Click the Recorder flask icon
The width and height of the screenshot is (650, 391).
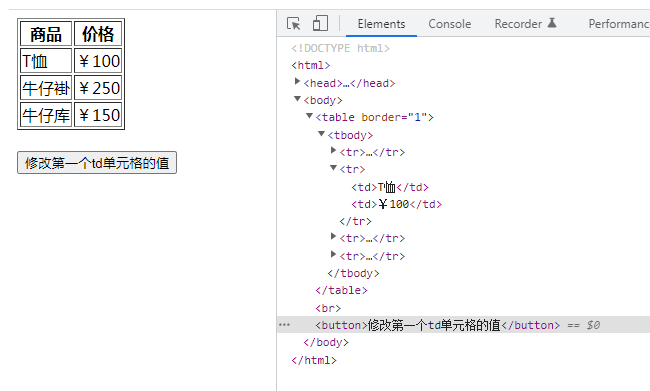click(552, 23)
